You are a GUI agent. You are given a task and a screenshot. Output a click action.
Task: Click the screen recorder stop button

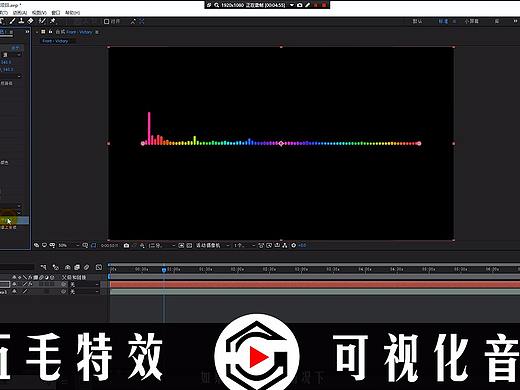[x=324, y=5]
